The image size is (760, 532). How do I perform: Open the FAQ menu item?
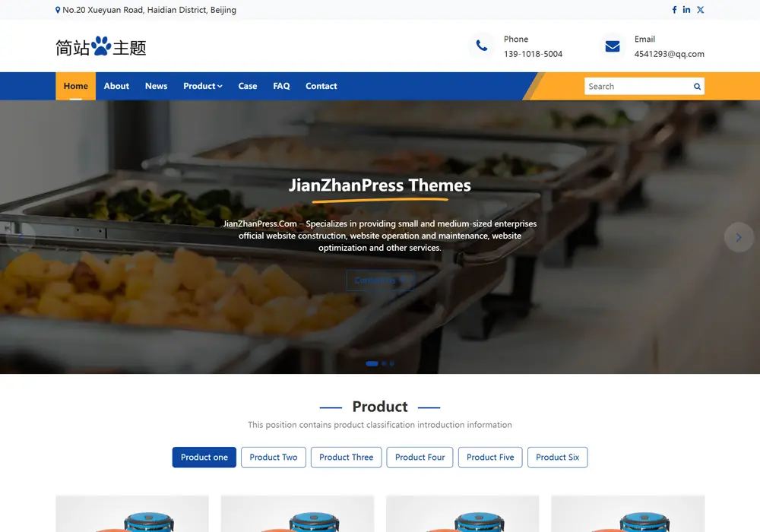(281, 86)
